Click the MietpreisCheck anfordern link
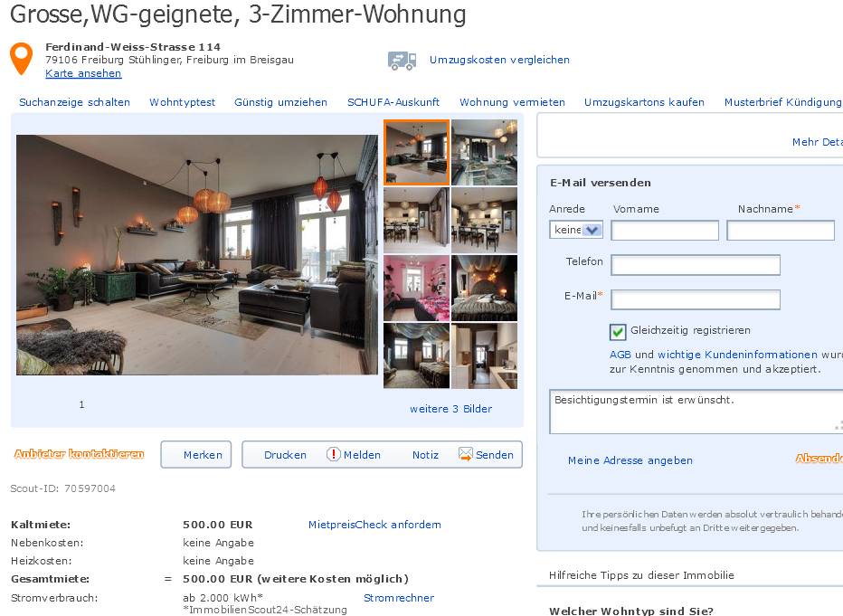843x616 pixels. coord(374,525)
